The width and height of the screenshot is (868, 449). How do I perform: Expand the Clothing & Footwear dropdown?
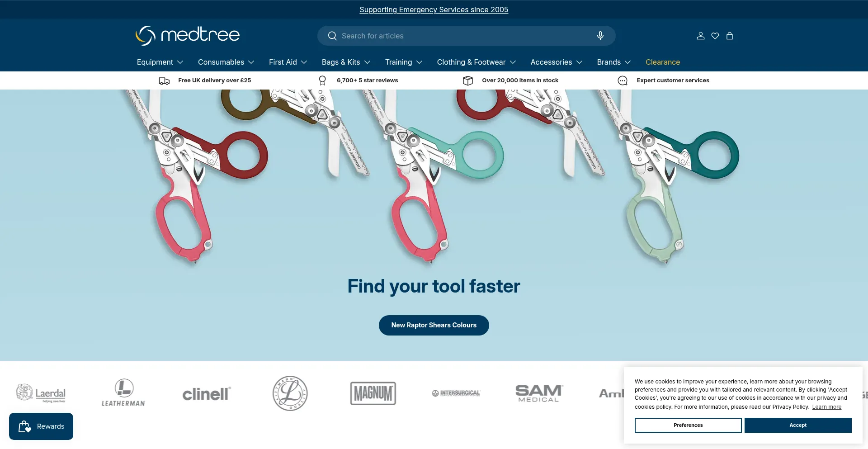coord(476,62)
